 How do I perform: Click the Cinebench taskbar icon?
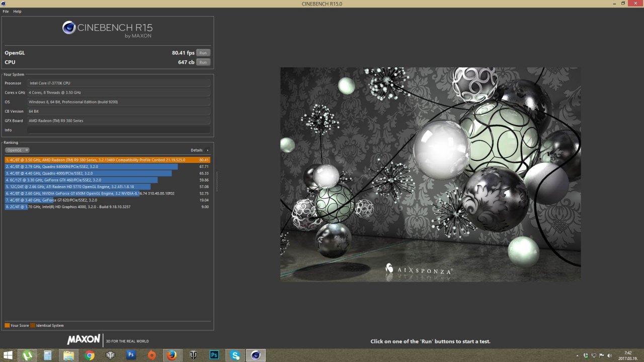(x=256, y=355)
